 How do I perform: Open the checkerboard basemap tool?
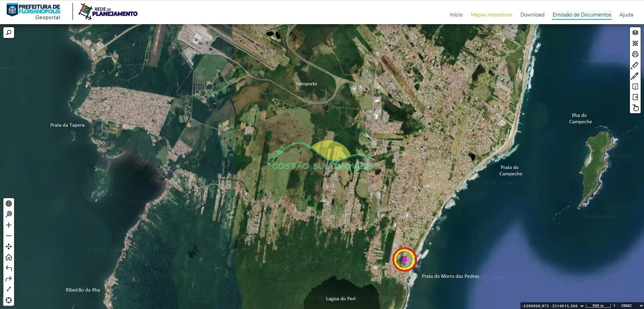coord(635,43)
